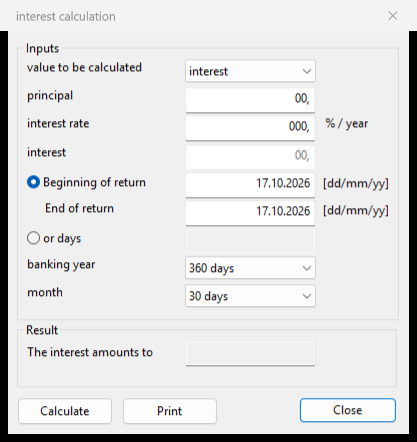Click the 'principal' label
Screen dimensions: 417x442
(50, 96)
